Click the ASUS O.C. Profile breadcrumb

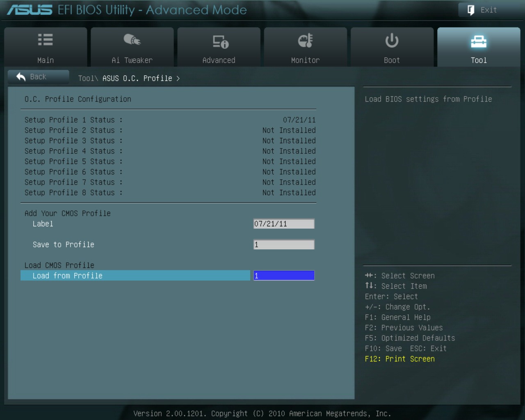tap(137, 78)
